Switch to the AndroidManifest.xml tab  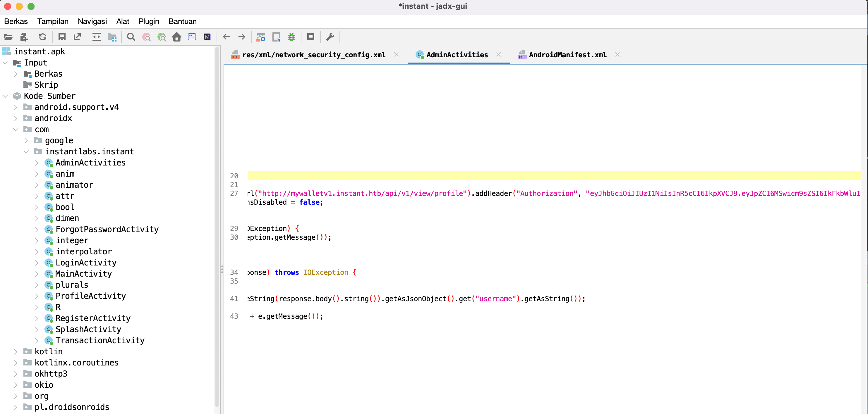tap(567, 55)
